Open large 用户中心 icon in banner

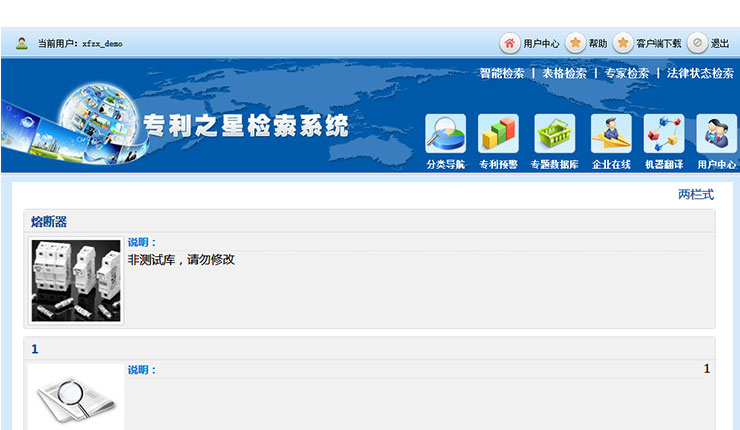716,134
